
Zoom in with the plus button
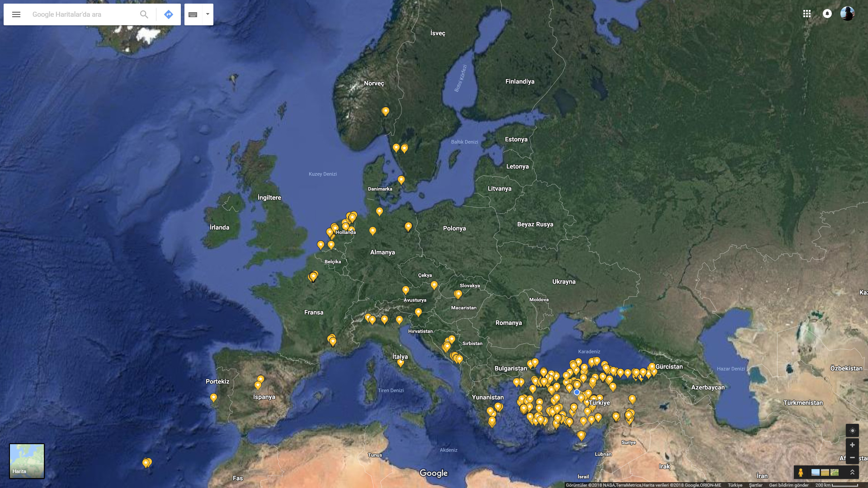click(852, 445)
